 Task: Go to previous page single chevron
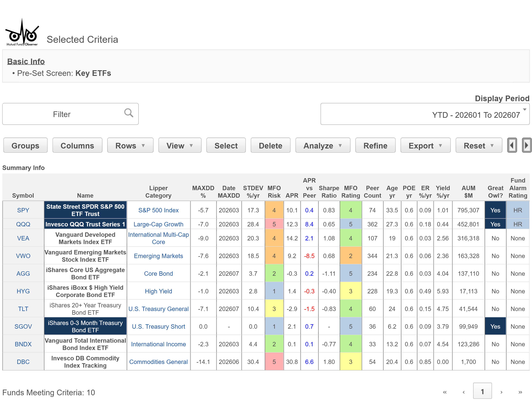tap(464, 392)
